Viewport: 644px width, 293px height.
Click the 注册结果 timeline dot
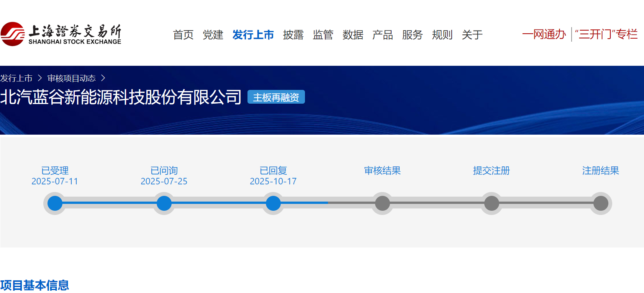point(601,203)
